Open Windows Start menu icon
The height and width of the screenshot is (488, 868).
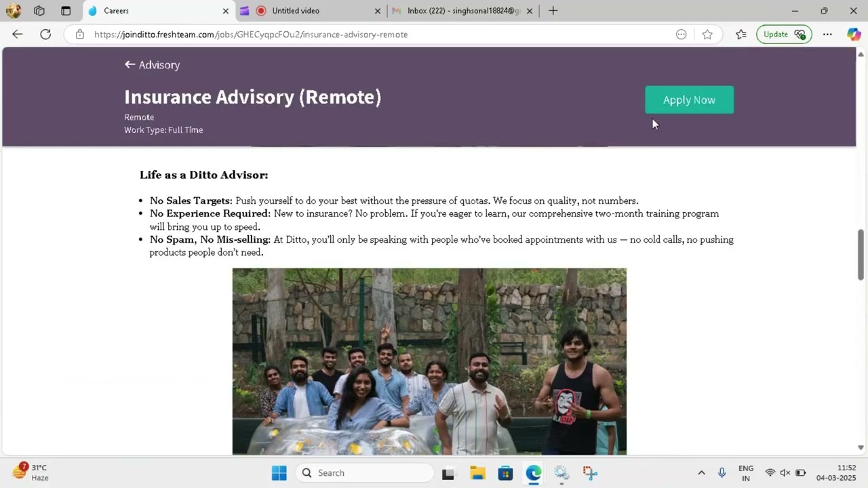[279, 473]
